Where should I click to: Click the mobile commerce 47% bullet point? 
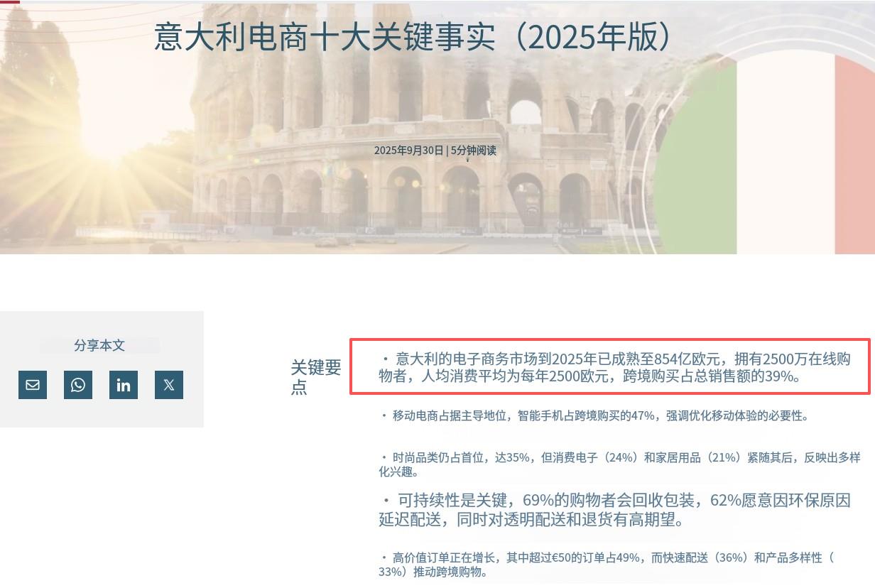(594, 415)
